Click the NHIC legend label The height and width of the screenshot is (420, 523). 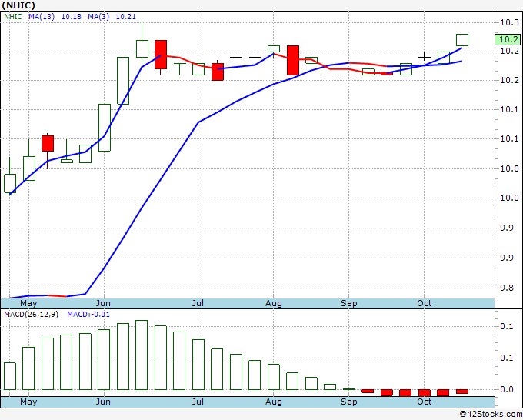tap(13, 17)
